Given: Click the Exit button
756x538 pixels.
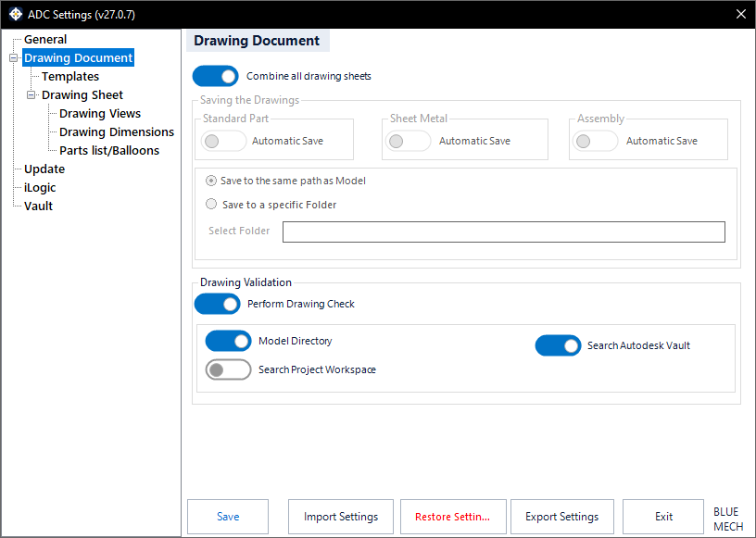Looking at the screenshot, I should [x=663, y=517].
